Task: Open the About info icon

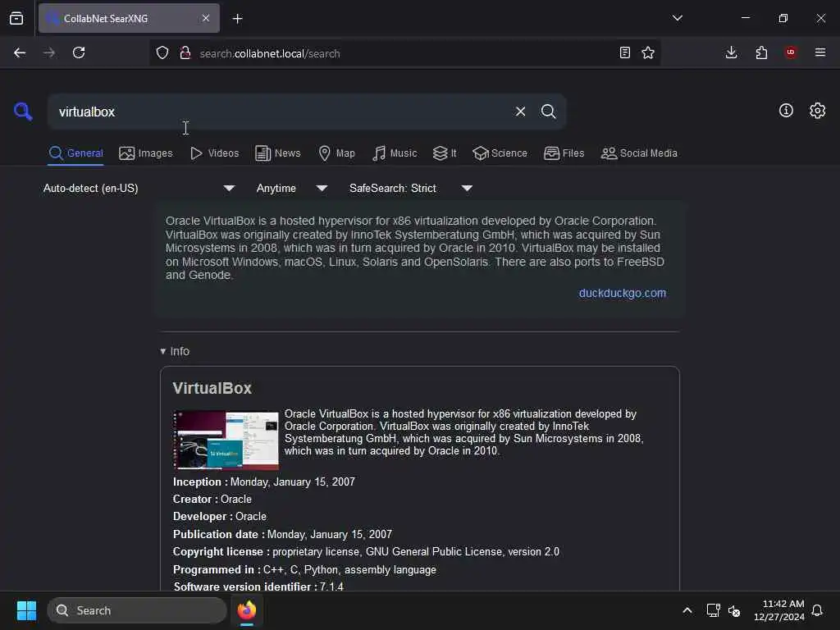Action: (x=786, y=111)
